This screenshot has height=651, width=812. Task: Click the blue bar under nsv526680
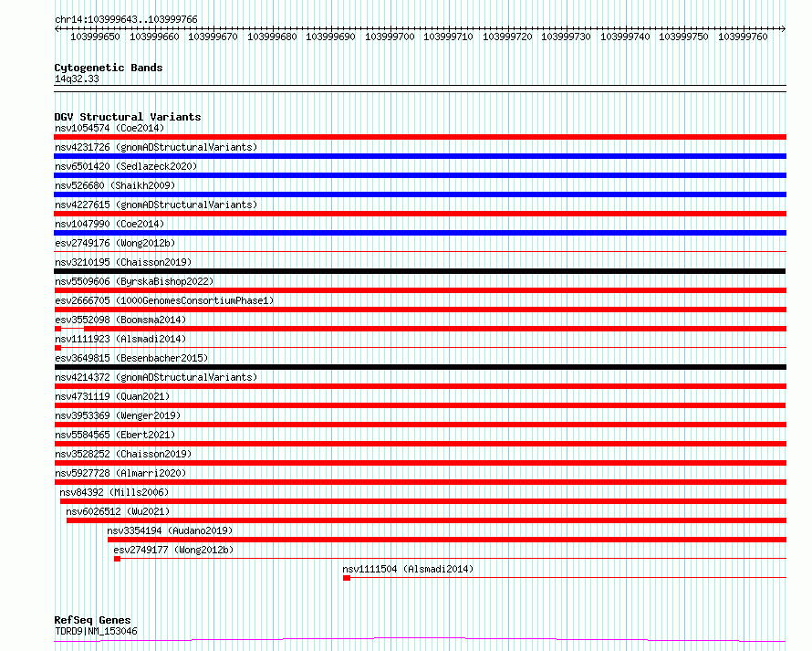[420, 194]
